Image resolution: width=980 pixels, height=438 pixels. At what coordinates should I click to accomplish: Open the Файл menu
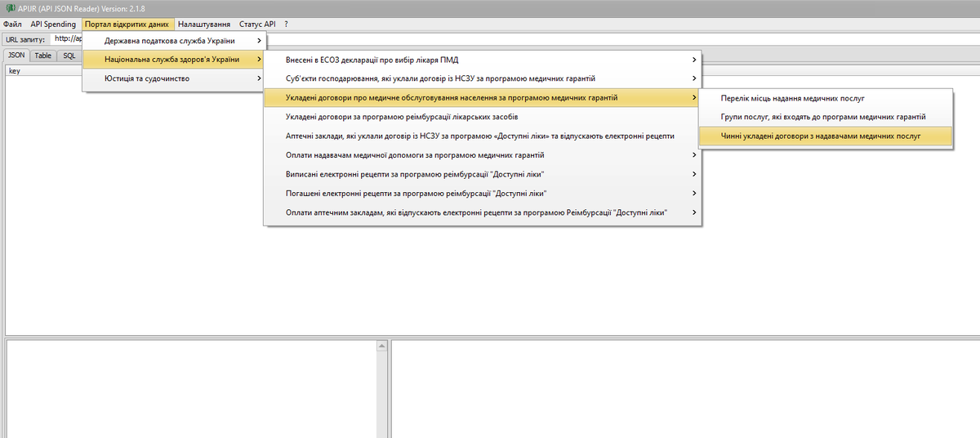tap(12, 25)
